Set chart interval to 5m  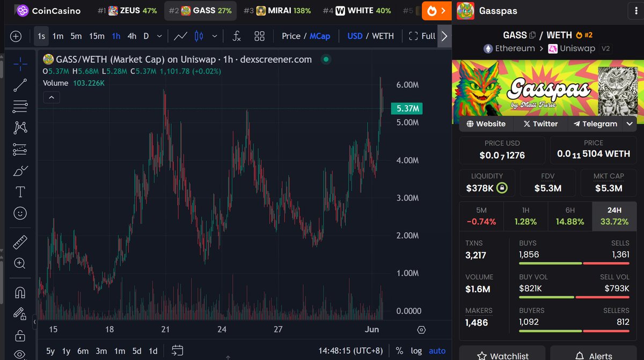pos(76,36)
